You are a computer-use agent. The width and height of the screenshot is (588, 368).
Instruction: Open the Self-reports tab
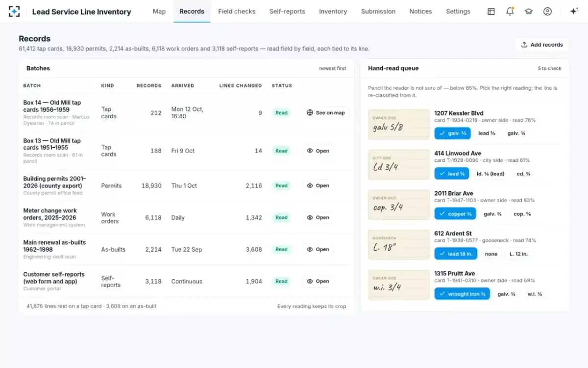tap(287, 11)
